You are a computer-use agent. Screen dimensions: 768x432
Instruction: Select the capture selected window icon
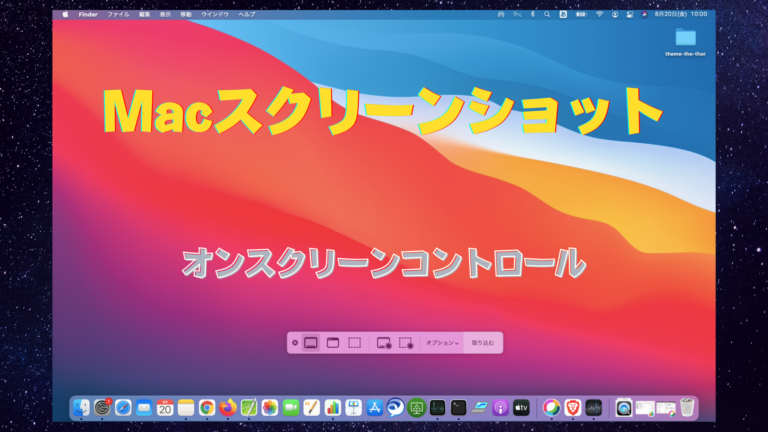pyautogui.click(x=333, y=343)
